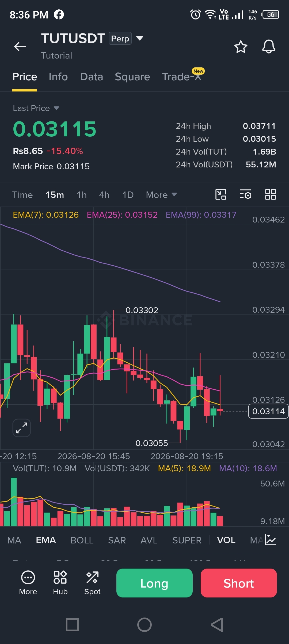Select the SAR indicator
Image resolution: width=289 pixels, height=644 pixels.
pyautogui.click(x=117, y=540)
